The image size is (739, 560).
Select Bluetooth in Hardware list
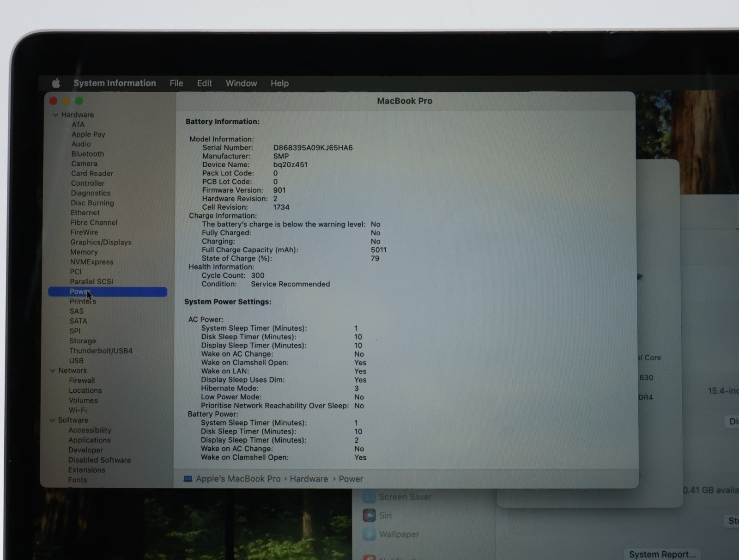point(87,154)
